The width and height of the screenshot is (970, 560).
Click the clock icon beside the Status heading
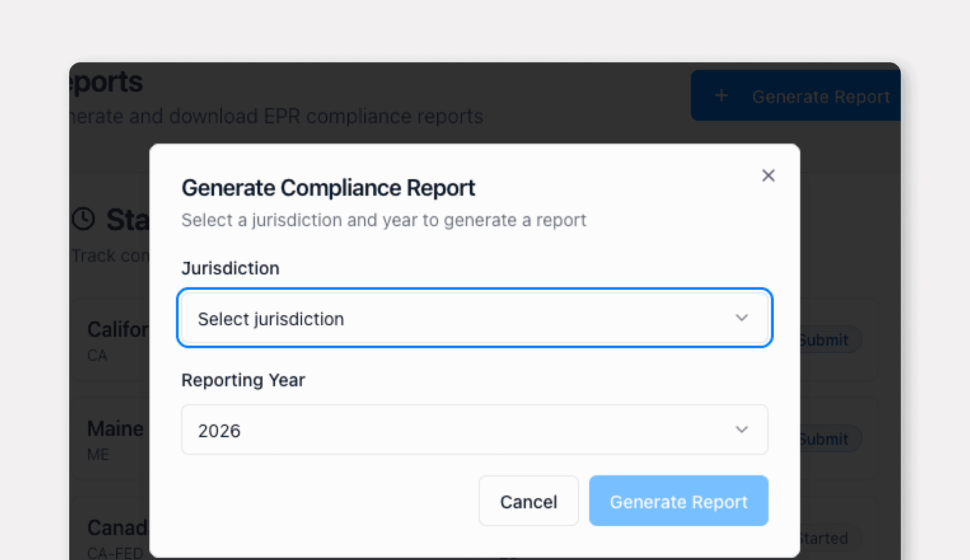click(x=83, y=218)
